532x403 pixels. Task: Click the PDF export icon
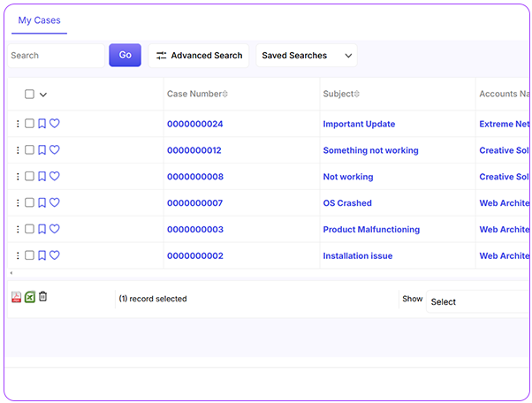(x=16, y=298)
